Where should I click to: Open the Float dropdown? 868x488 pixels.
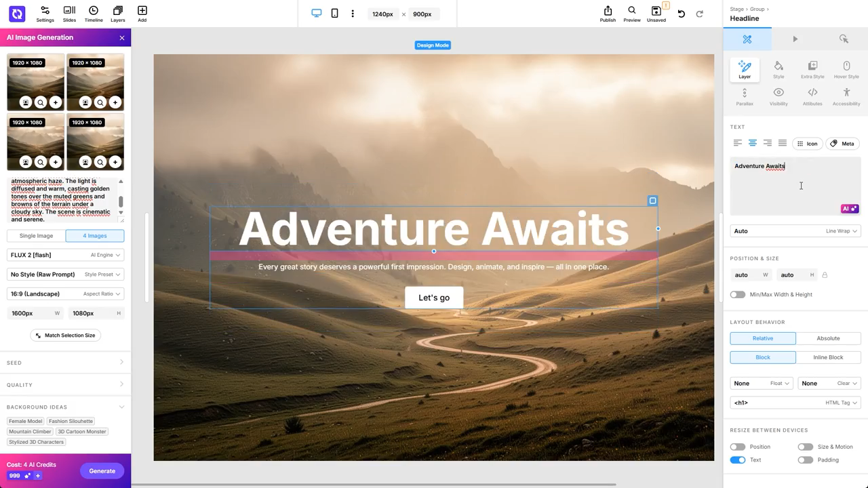762,384
